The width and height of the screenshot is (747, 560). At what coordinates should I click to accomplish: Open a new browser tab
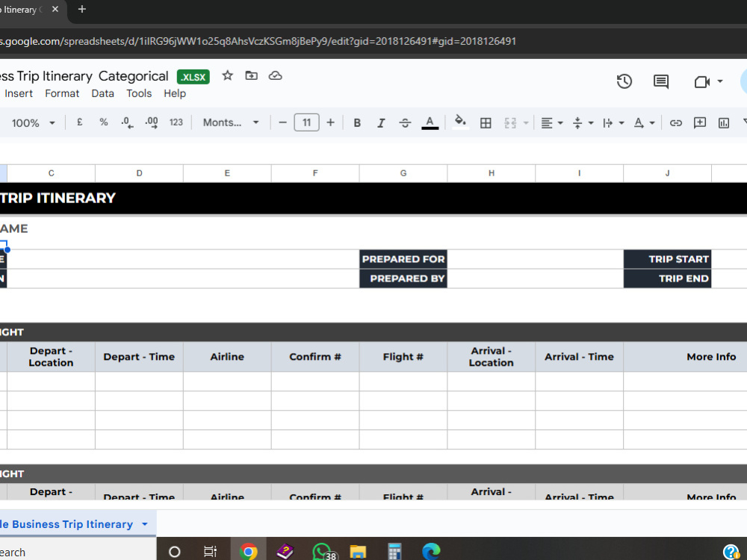coord(82,9)
